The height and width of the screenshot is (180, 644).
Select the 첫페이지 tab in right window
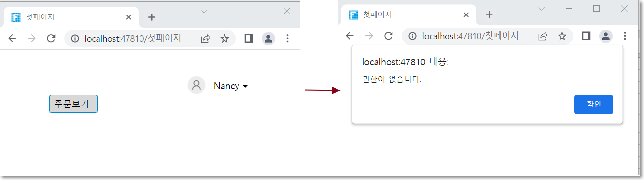click(409, 15)
